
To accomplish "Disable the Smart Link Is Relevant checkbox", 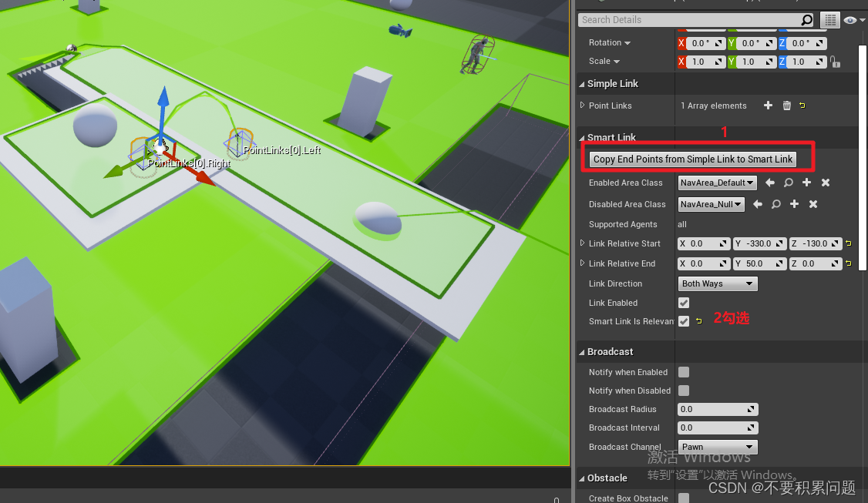I will pyautogui.click(x=683, y=321).
